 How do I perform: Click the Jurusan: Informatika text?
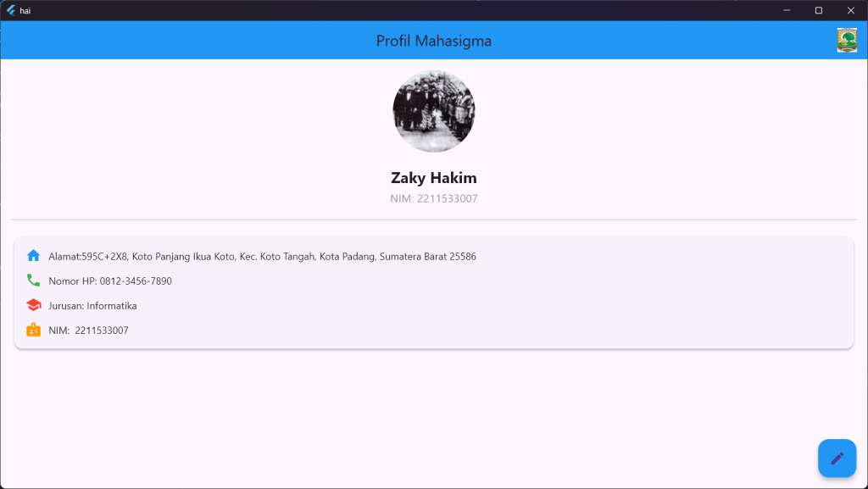[92, 305]
